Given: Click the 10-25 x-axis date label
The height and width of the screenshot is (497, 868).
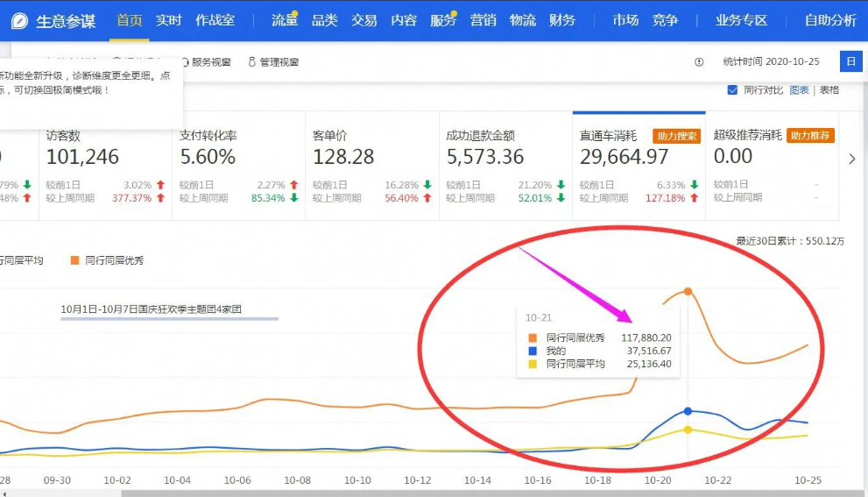Looking at the screenshot, I should click(x=808, y=480).
